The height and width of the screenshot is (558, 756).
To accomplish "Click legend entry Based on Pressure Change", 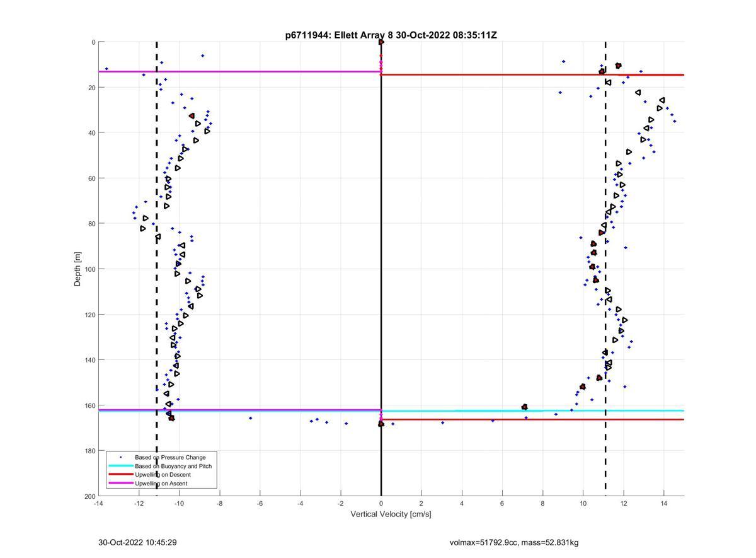I will (170, 457).
